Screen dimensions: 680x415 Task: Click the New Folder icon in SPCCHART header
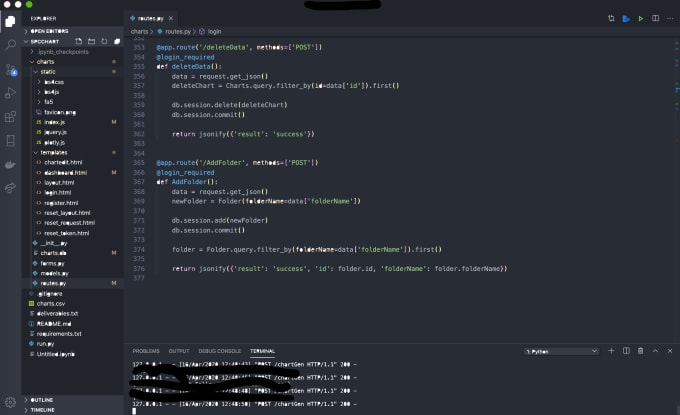tap(92, 41)
